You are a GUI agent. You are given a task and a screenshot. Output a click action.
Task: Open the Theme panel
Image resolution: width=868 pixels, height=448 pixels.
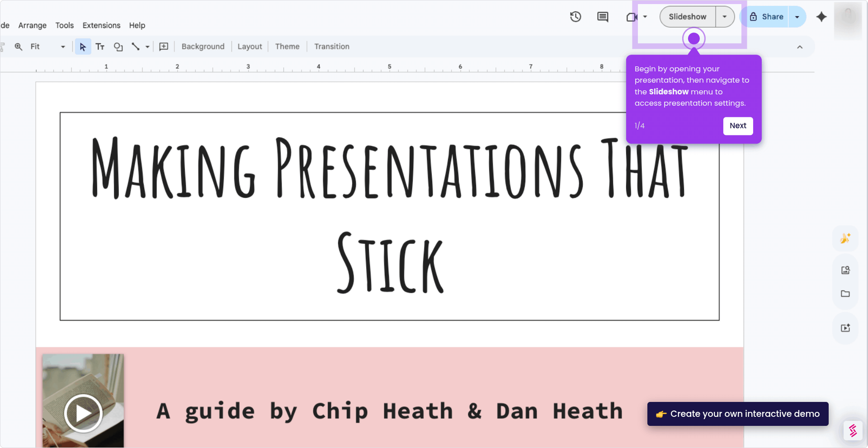click(287, 47)
